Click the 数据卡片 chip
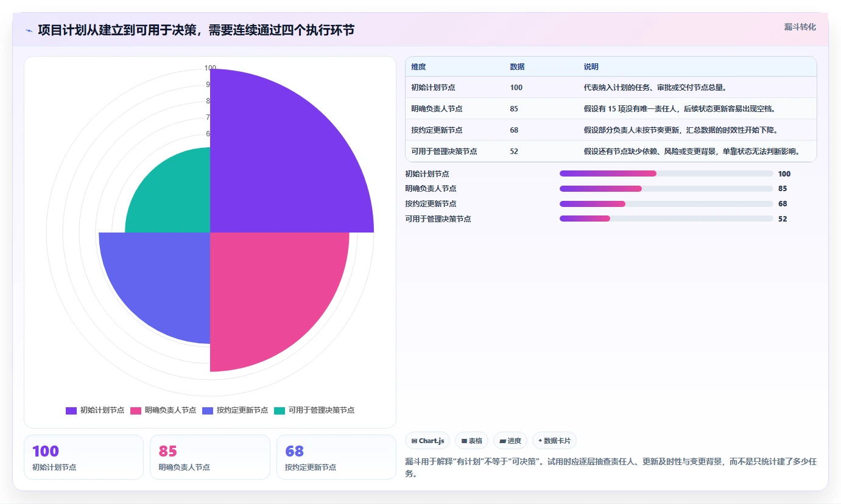 [554, 441]
